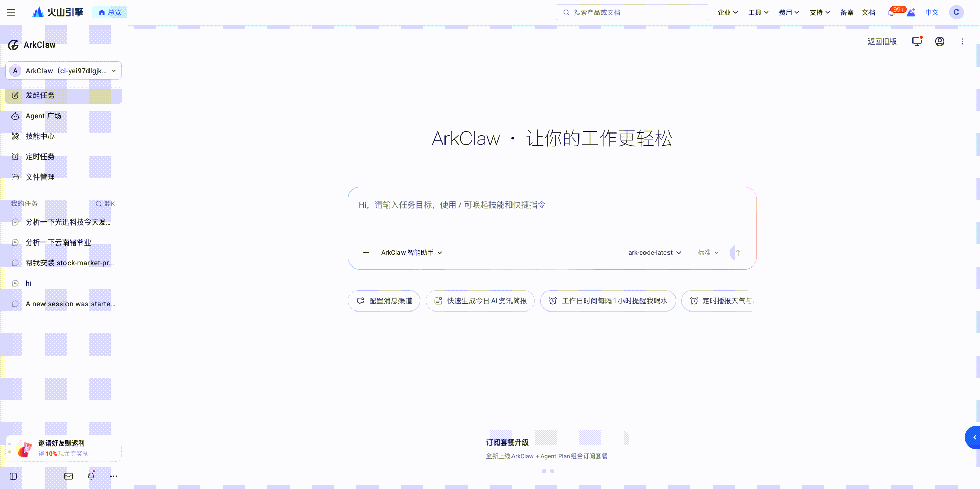Click the 火山引擎 logo

(58, 12)
